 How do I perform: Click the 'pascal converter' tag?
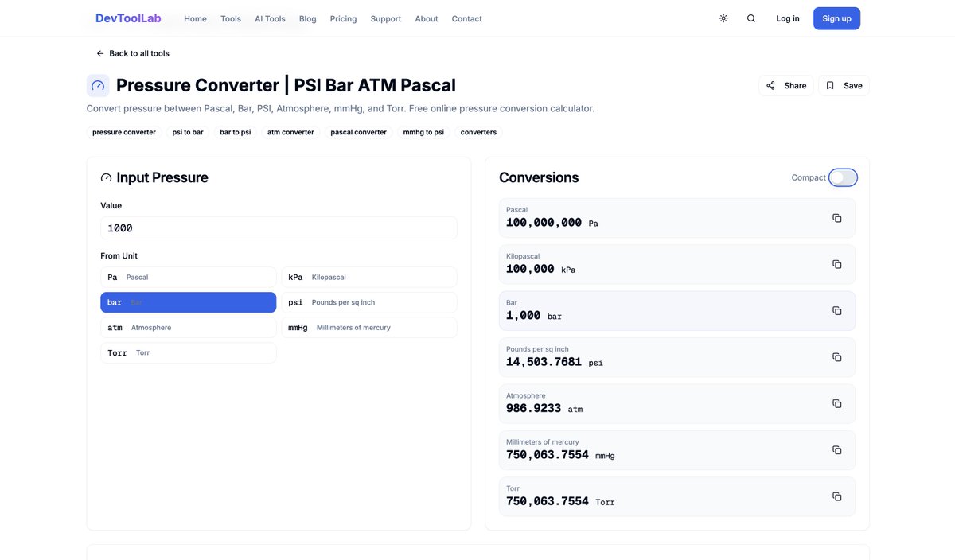click(359, 132)
